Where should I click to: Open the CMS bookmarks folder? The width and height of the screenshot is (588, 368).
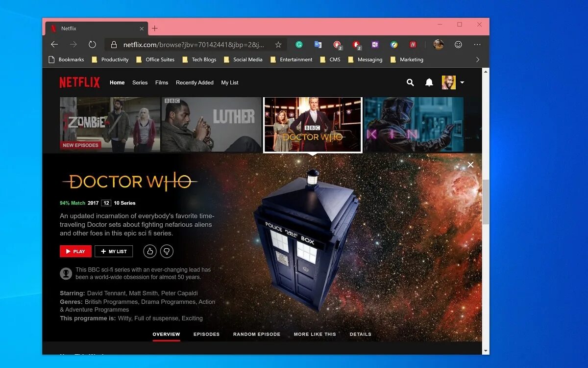pos(330,60)
